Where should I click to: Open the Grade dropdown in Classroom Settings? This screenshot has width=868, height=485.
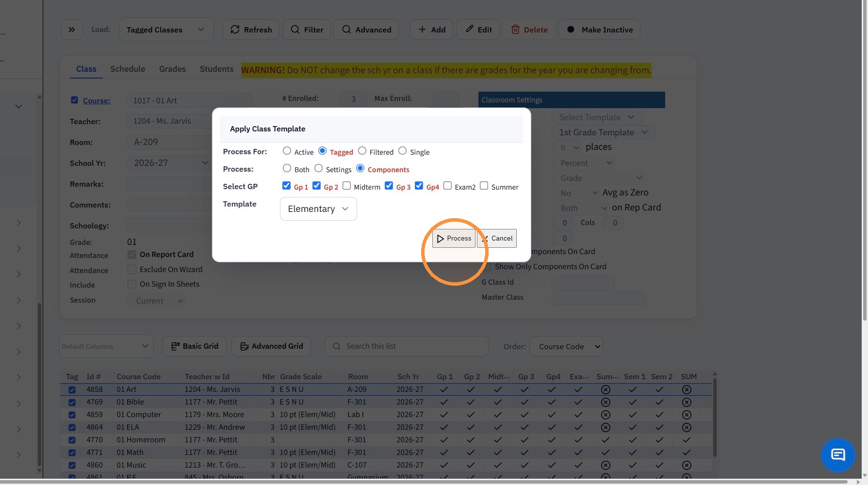pos(599,178)
